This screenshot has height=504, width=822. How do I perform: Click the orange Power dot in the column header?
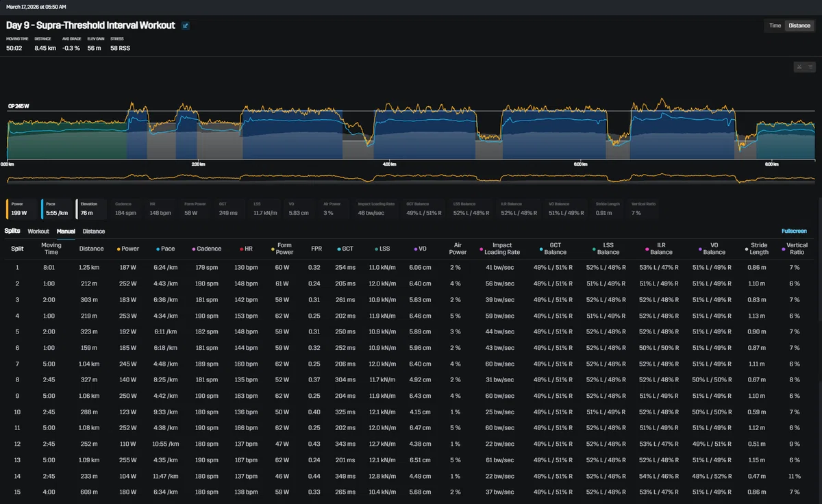(x=118, y=249)
